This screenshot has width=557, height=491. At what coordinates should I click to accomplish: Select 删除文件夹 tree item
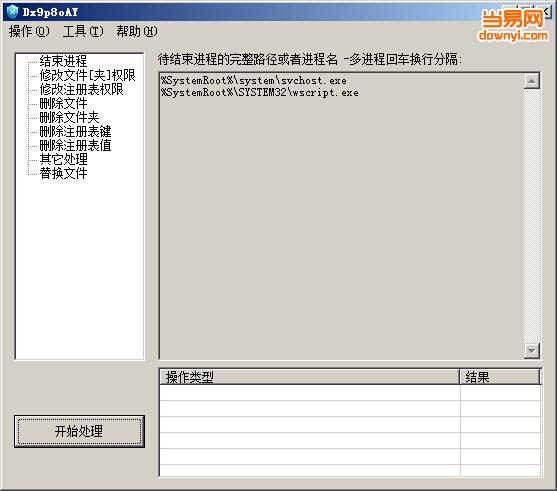[69, 117]
